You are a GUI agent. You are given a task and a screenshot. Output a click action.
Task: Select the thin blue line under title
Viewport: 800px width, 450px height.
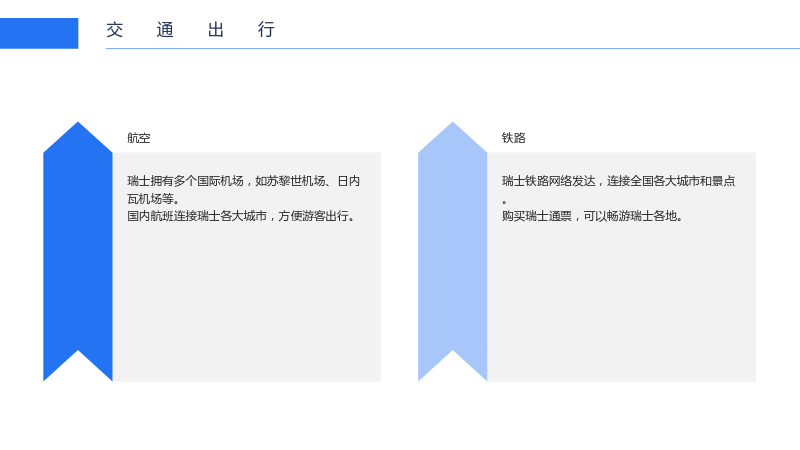pos(453,48)
